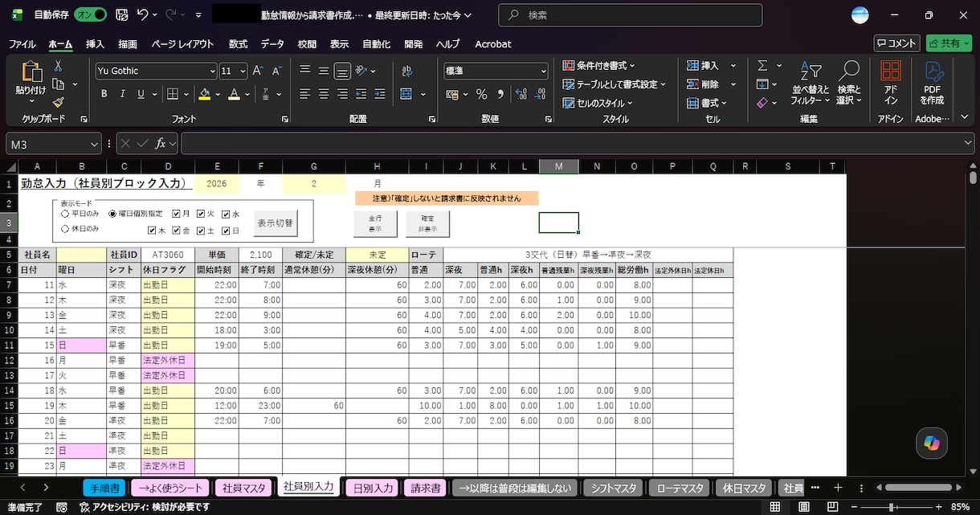Click the AutoSum sigma icon
The height and width of the screenshot is (515, 980).
pos(762,66)
